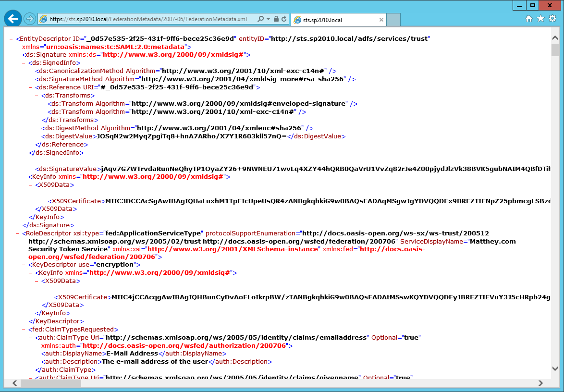Open Favorites with the star icon

(x=540, y=19)
